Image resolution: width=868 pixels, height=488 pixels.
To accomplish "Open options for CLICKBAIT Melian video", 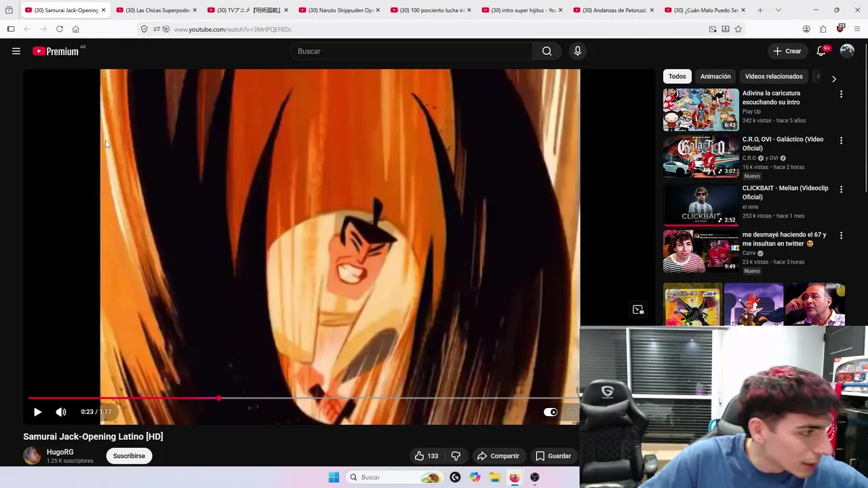I will [x=841, y=189].
